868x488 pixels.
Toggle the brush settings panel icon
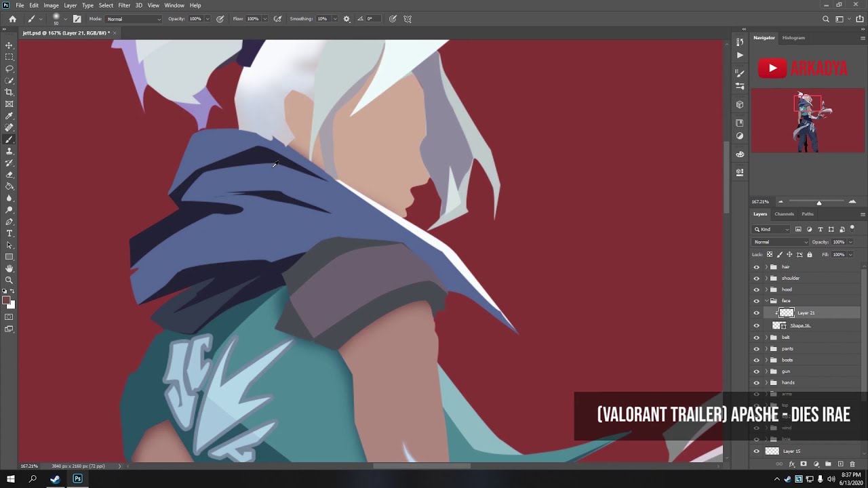(x=77, y=19)
